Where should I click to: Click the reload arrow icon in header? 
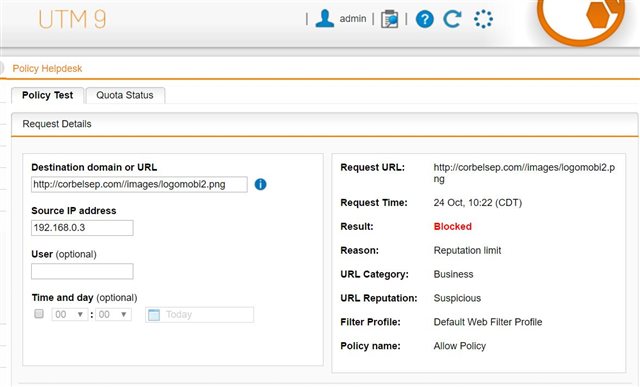click(x=452, y=19)
